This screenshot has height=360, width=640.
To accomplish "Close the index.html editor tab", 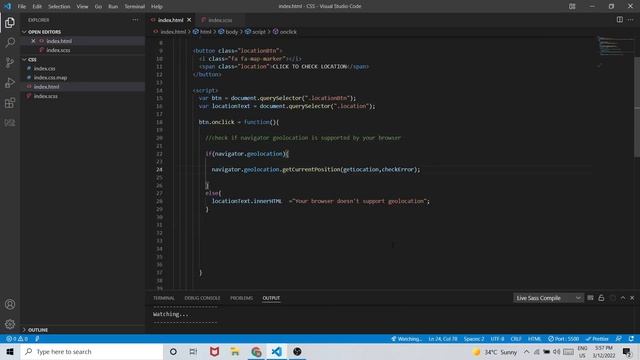I will point(189,20).
